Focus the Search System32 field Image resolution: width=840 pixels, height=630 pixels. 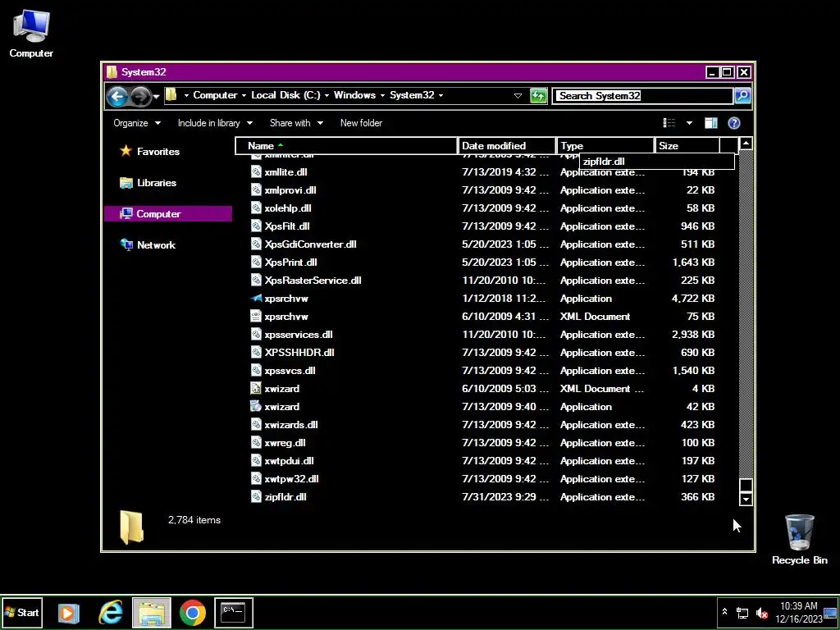coord(642,96)
